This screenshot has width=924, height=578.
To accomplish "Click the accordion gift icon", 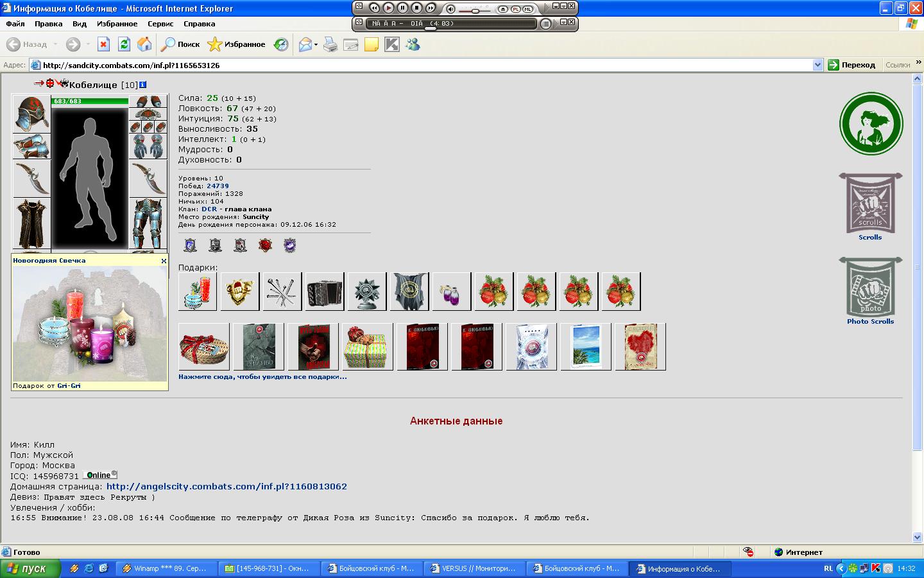I will click(325, 291).
